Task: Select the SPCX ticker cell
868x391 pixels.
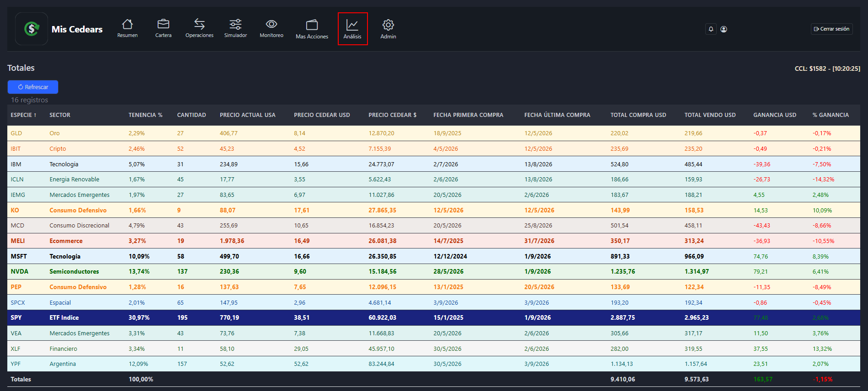Action: tap(18, 303)
